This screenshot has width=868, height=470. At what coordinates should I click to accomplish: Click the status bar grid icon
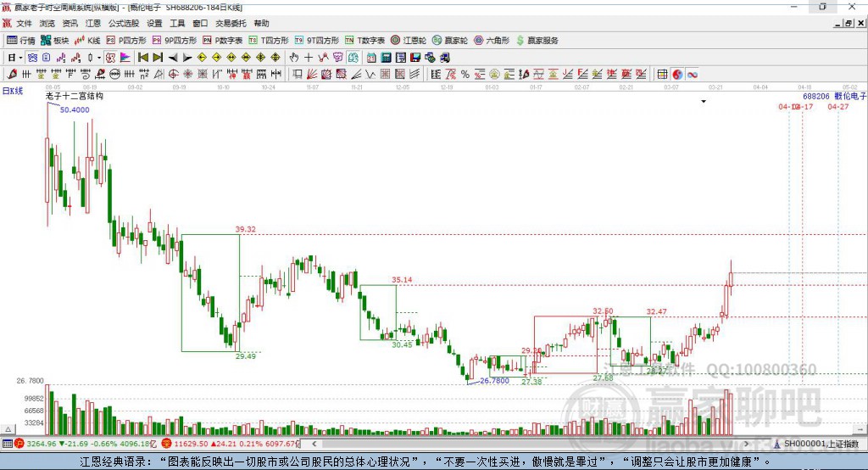(7, 444)
